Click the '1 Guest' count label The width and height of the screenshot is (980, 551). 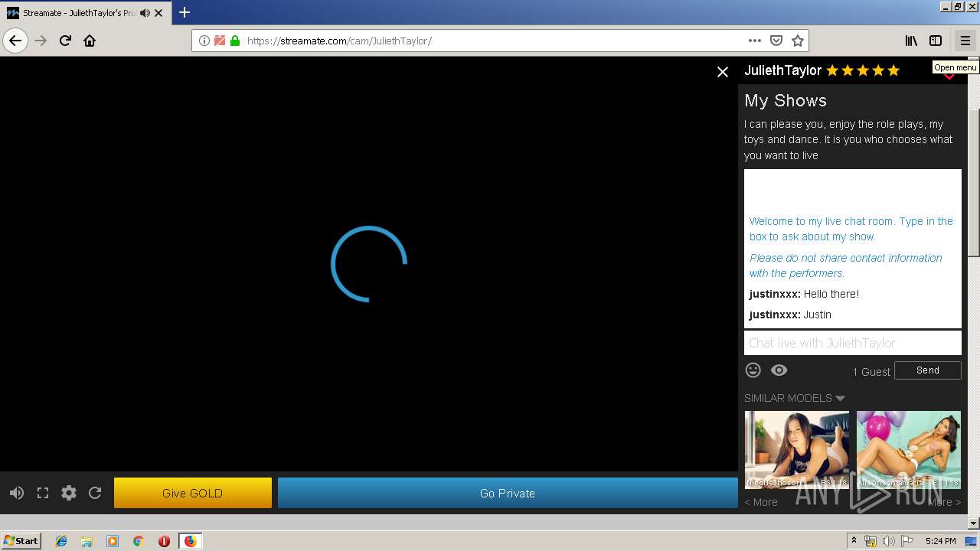click(871, 372)
